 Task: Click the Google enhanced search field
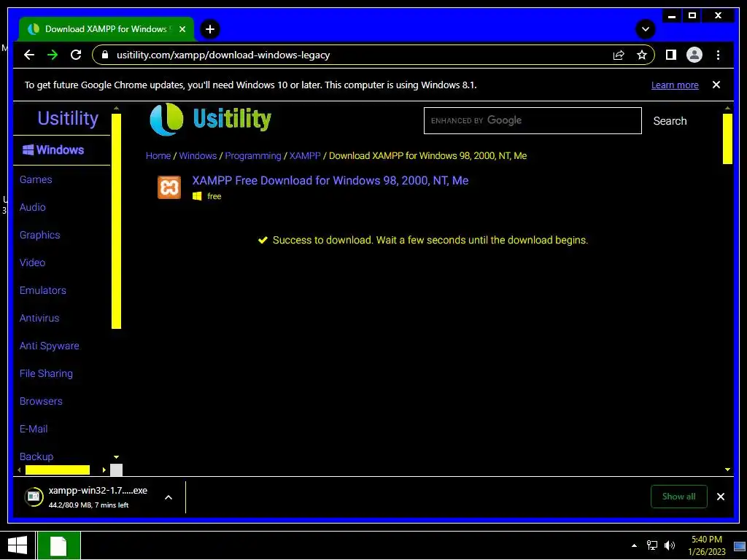(533, 120)
